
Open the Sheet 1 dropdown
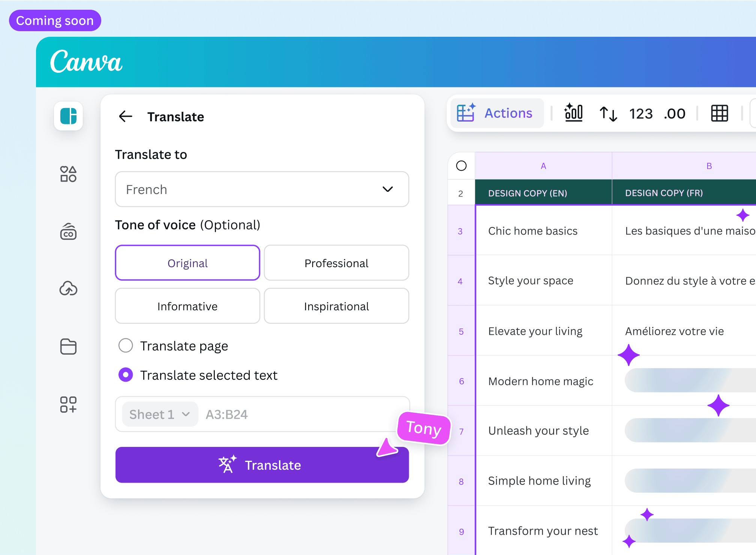tap(160, 414)
